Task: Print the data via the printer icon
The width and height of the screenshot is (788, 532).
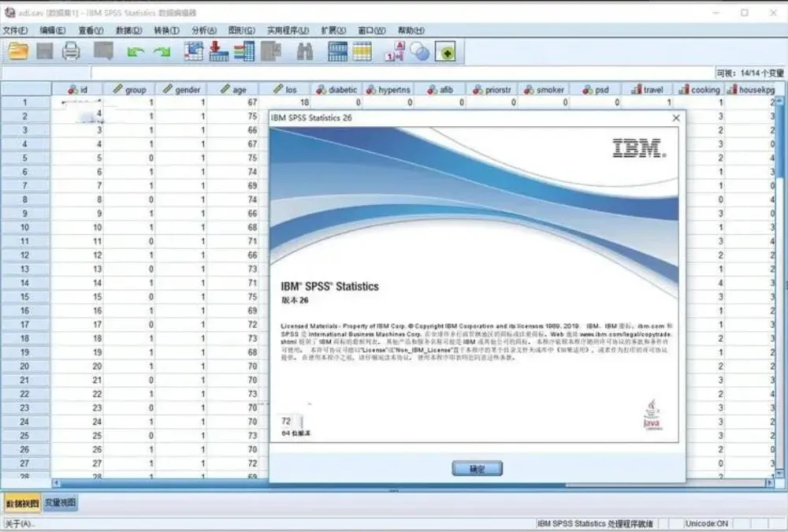Action: coord(69,51)
